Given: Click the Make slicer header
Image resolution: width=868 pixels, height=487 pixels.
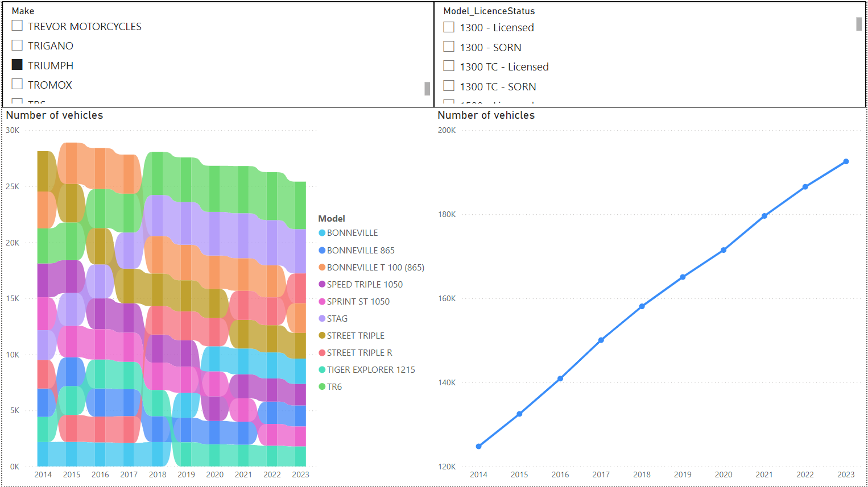Looking at the screenshot, I should (23, 11).
